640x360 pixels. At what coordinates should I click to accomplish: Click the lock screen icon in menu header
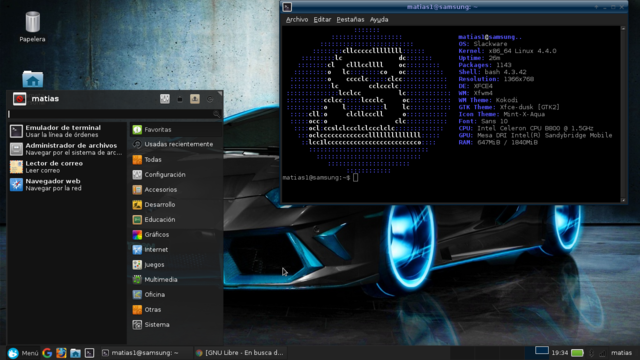(180, 99)
